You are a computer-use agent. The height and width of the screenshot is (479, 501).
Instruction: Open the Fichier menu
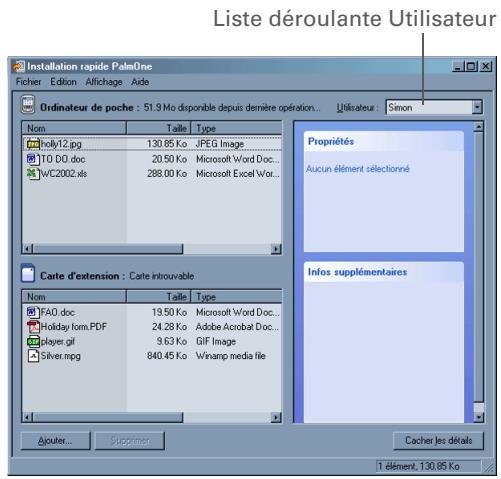28,82
